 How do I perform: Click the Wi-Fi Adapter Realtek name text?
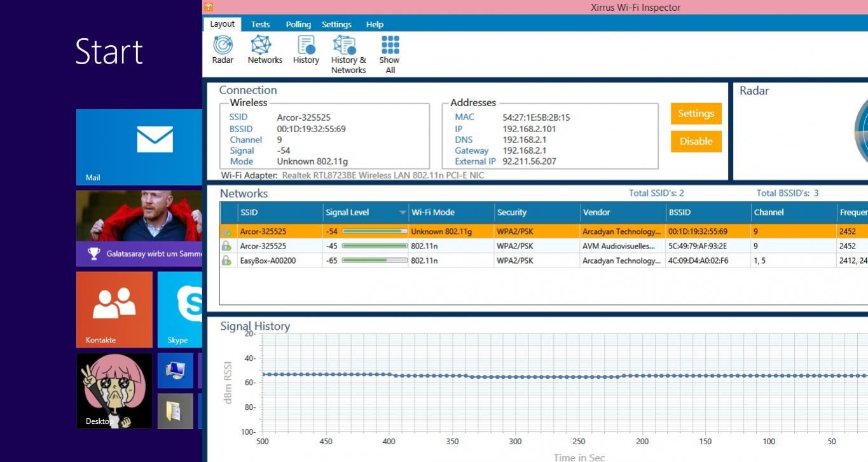[383, 175]
